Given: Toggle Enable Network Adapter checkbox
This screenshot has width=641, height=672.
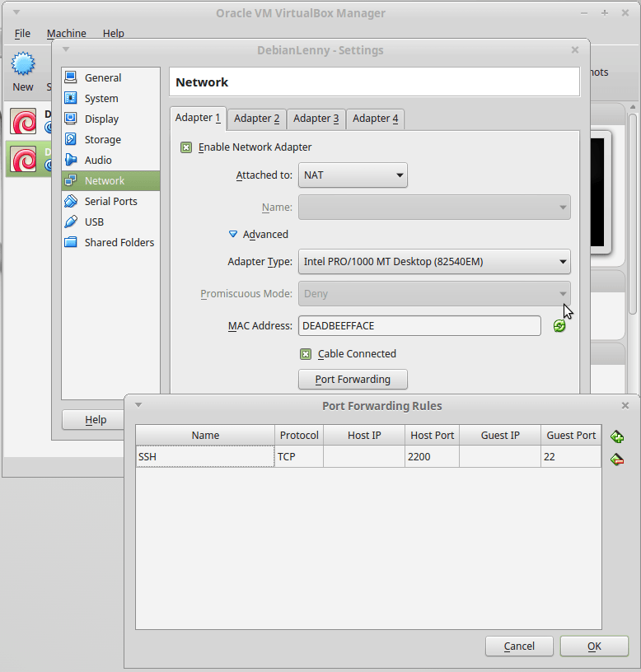Looking at the screenshot, I should click(185, 147).
